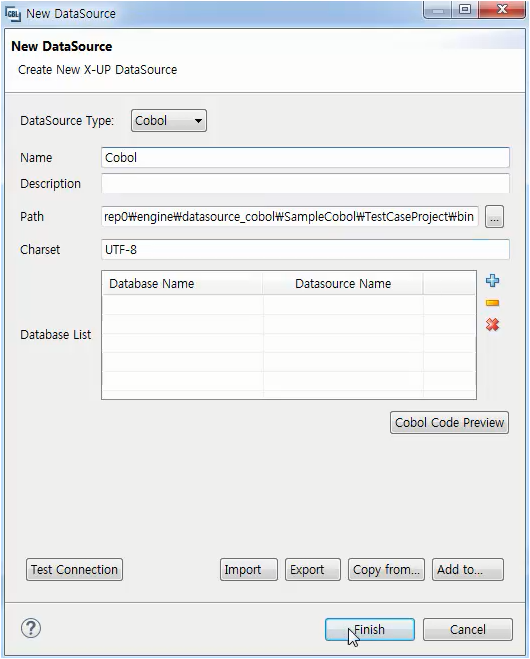Screen dimensions: 530x659
Task: Click the Add to... button
Action: pyautogui.click(x=468, y=569)
